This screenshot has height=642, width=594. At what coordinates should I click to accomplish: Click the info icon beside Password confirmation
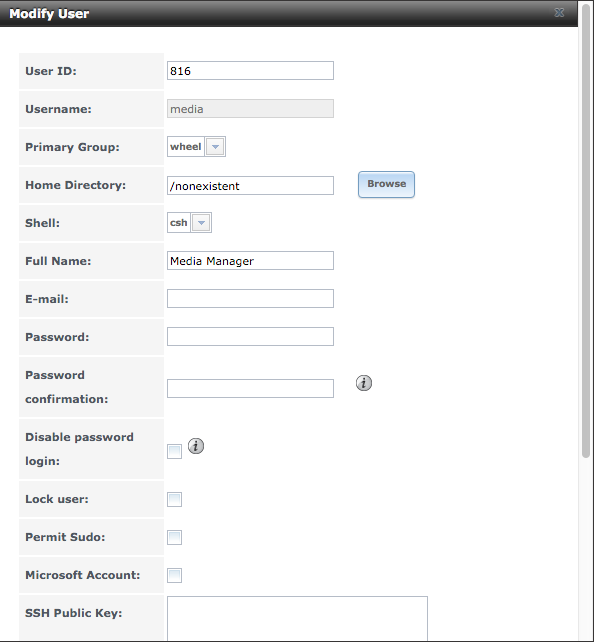tap(364, 383)
